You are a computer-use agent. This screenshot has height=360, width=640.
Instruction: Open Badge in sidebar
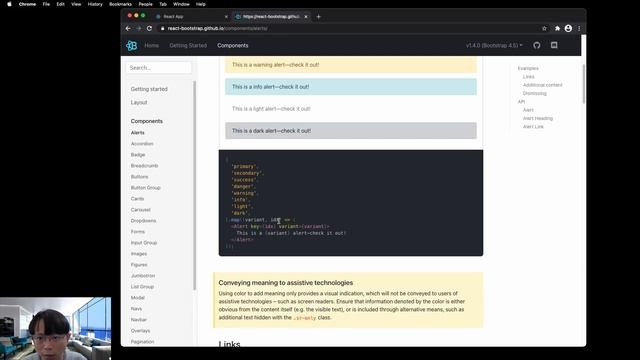pos(138,155)
